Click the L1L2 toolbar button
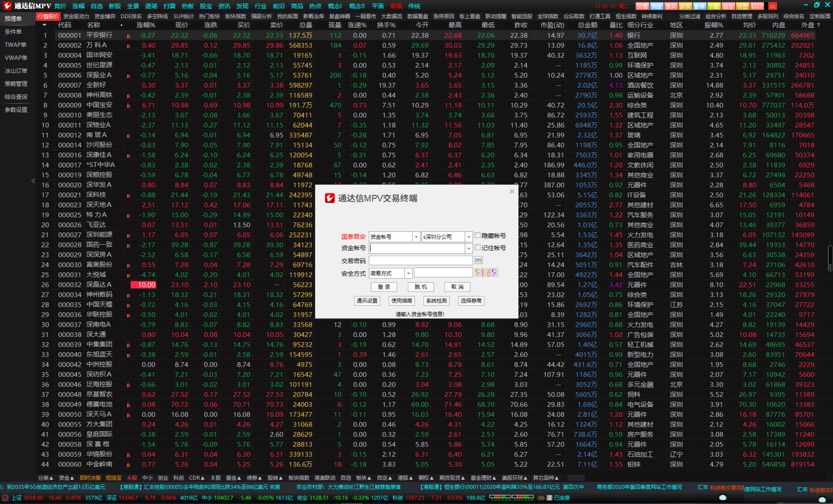The image size is (833, 504). [757, 6]
